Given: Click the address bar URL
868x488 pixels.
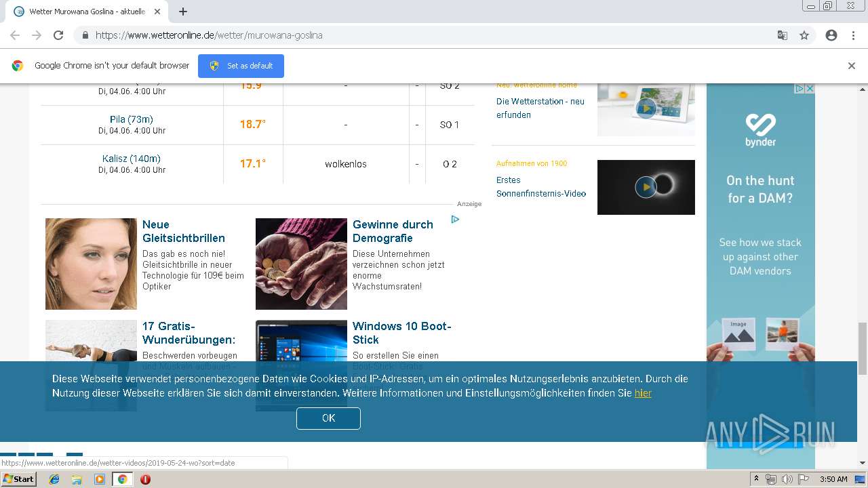Looking at the screenshot, I should click(209, 35).
